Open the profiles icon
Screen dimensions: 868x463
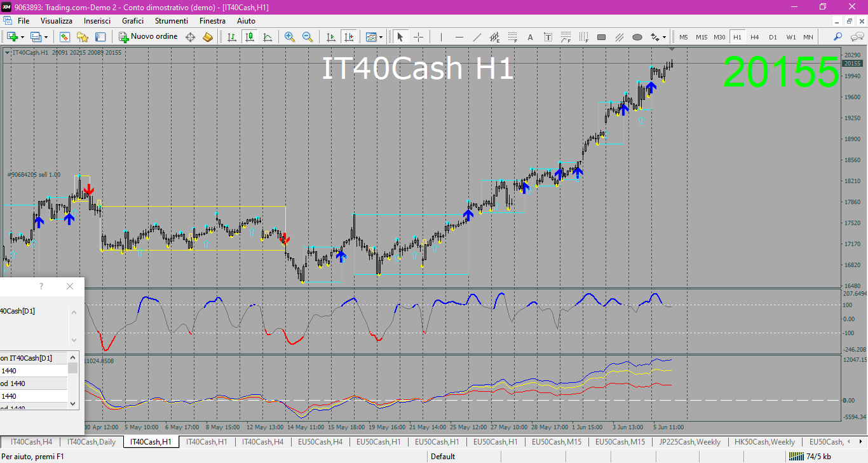click(36, 37)
